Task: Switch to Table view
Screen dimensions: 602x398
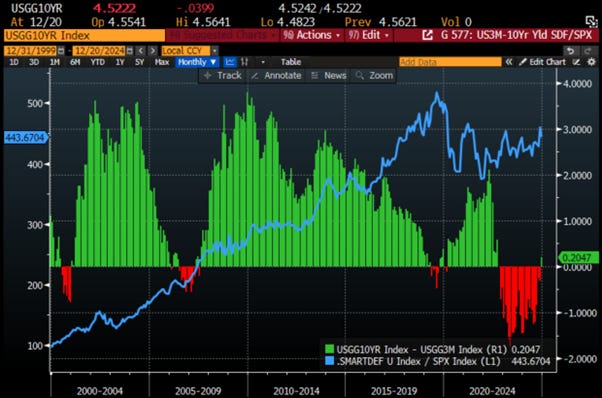Action: click(291, 62)
